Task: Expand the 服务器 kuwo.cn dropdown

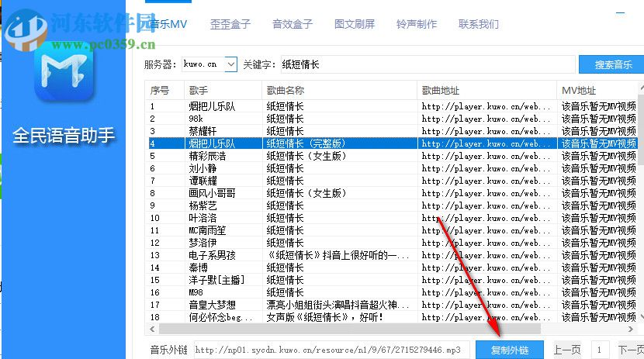Action: coord(230,64)
